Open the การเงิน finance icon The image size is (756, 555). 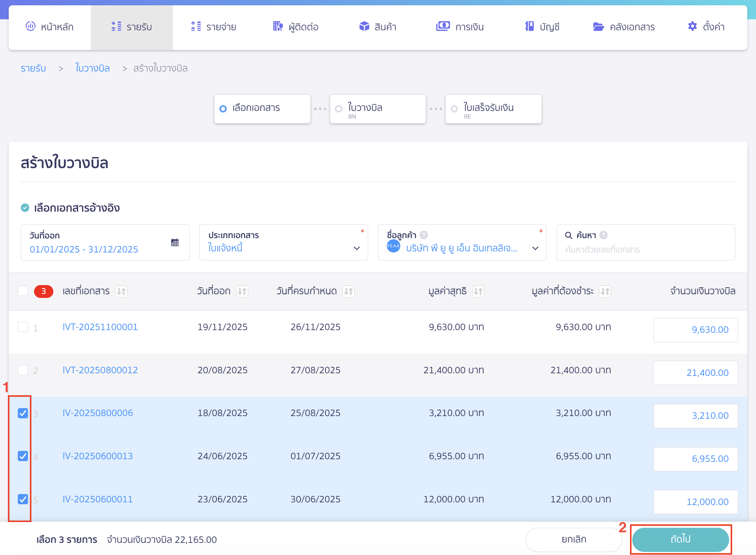[443, 27]
